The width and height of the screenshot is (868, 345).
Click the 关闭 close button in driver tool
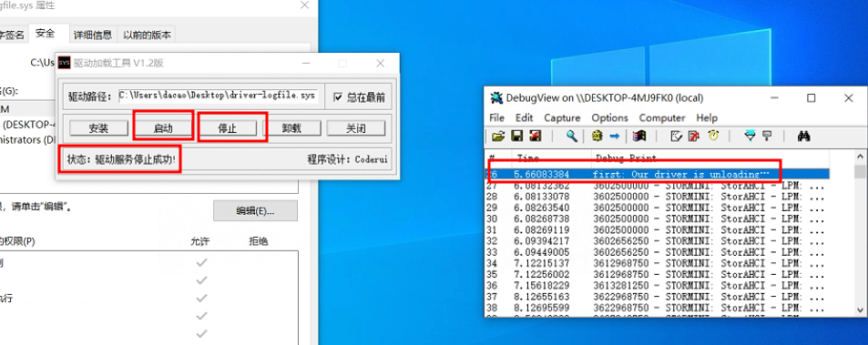356,128
